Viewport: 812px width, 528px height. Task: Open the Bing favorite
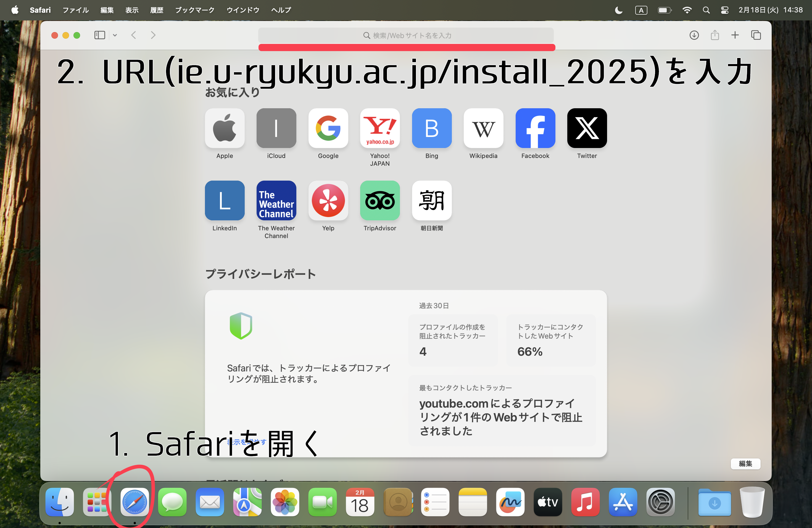(432, 128)
